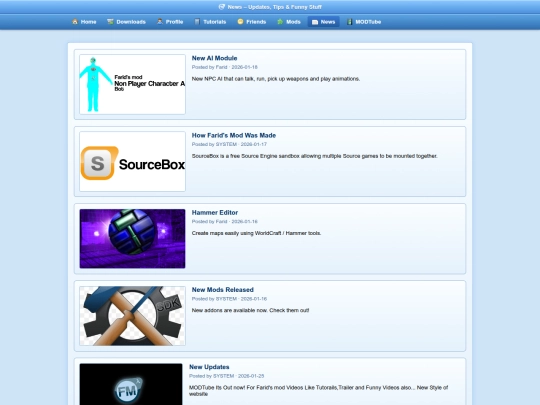This screenshot has height=405, width=540.
Task: Click the Mods green puzzle icon
Action: (x=280, y=22)
